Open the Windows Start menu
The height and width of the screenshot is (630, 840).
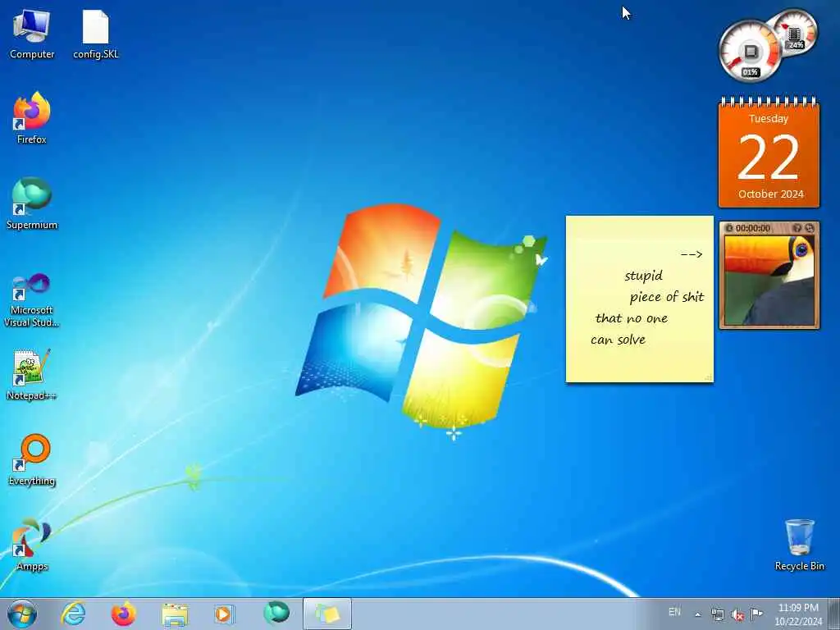pyautogui.click(x=22, y=614)
